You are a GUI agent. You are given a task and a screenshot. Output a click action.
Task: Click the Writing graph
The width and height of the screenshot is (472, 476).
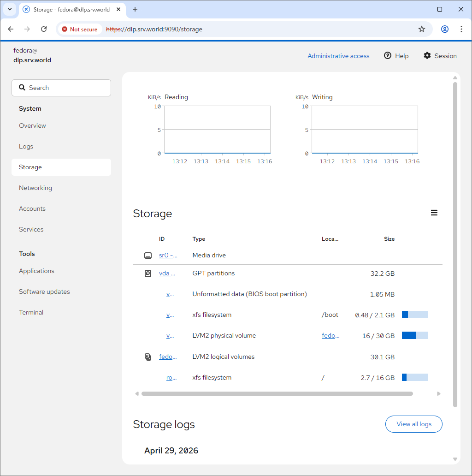click(365, 130)
